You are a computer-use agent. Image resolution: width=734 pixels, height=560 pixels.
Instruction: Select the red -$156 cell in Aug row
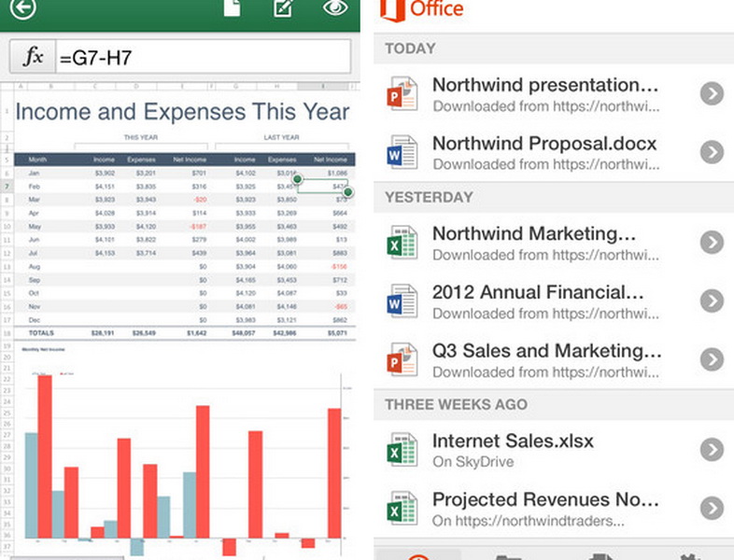339,267
